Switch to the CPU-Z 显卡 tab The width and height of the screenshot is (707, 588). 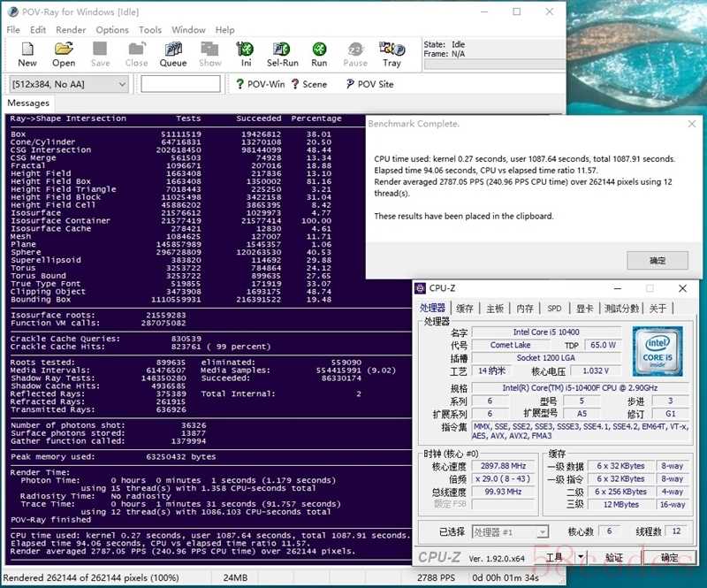pos(584,309)
